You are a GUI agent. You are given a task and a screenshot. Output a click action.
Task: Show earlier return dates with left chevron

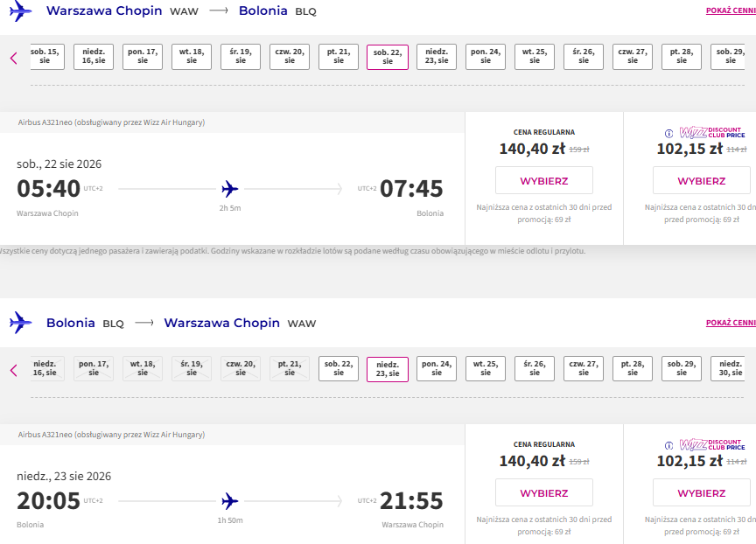click(13, 371)
